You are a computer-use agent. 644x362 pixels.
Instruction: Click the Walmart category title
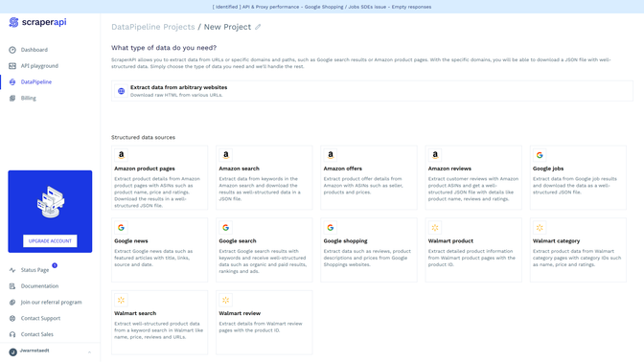tap(556, 241)
